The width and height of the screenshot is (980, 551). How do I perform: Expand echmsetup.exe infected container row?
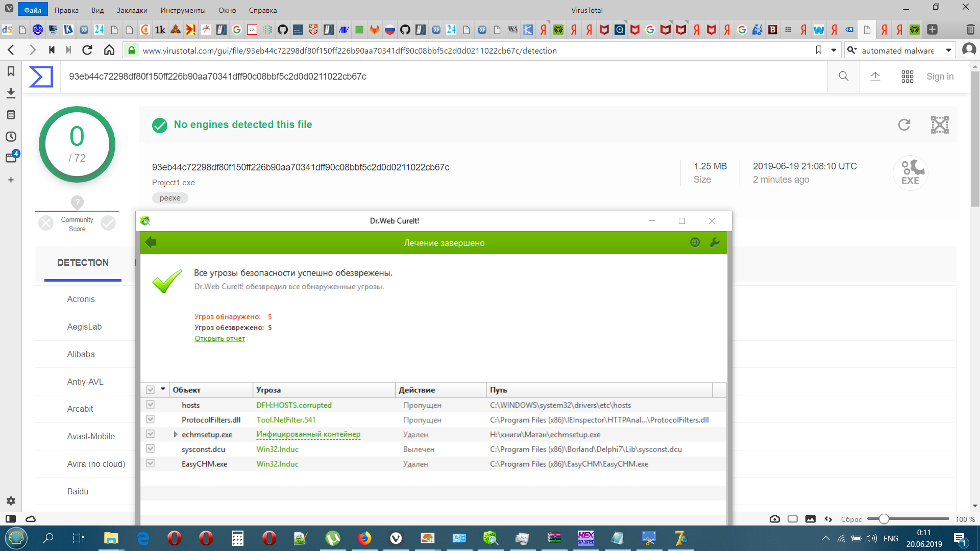click(x=175, y=435)
